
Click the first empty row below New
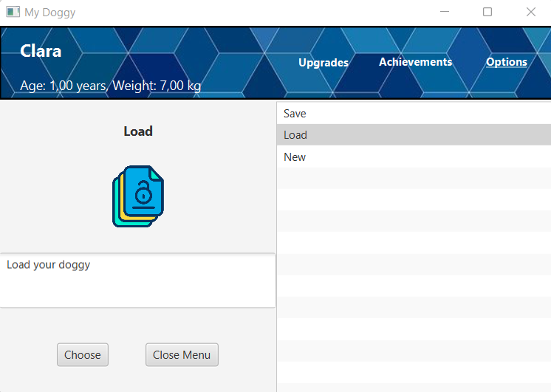point(414,178)
